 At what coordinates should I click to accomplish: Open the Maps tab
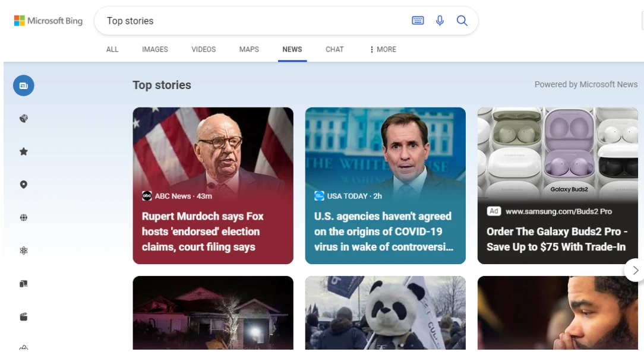(249, 49)
